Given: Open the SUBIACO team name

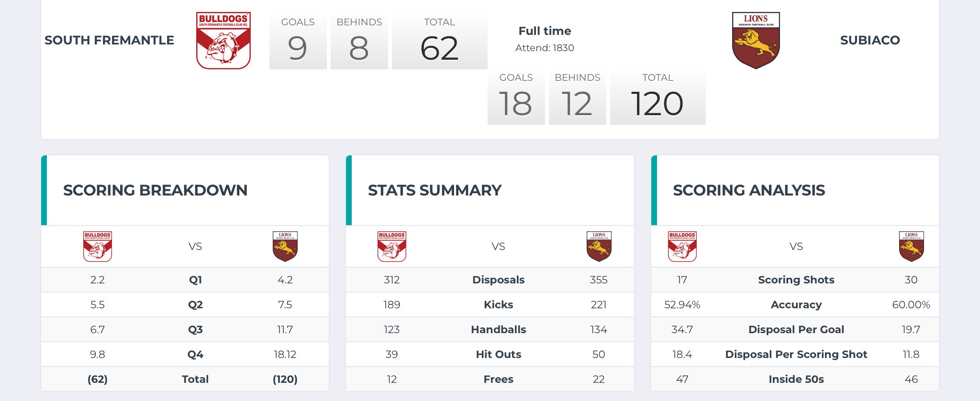Looking at the screenshot, I should (x=870, y=40).
